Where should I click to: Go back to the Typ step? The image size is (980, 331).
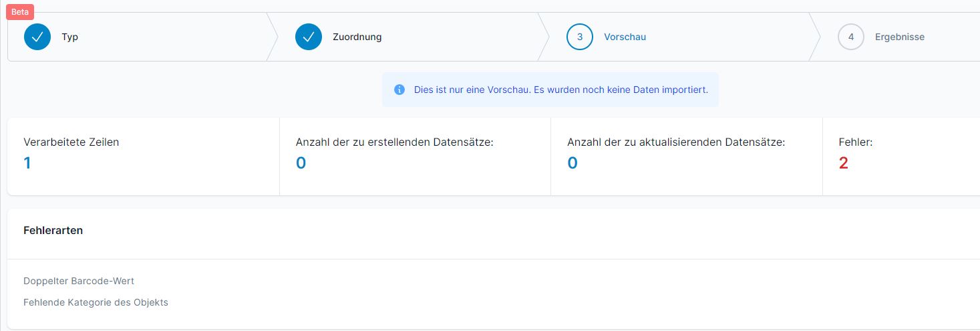click(70, 37)
